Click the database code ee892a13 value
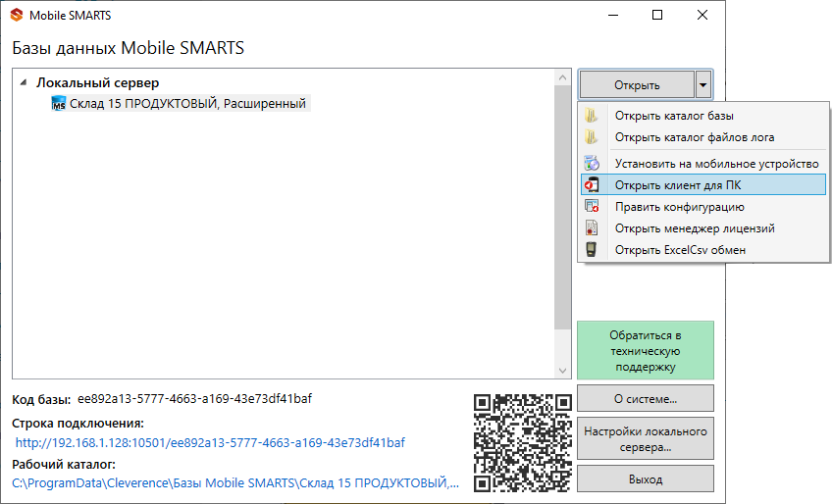The height and width of the screenshot is (504, 832). click(x=194, y=398)
